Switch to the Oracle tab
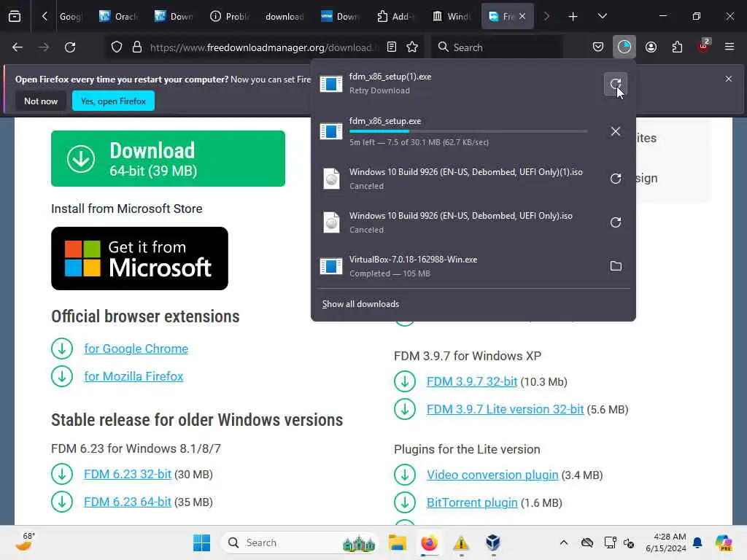Image resolution: width=747 pixels, height=560 pixels. (118, 17)
